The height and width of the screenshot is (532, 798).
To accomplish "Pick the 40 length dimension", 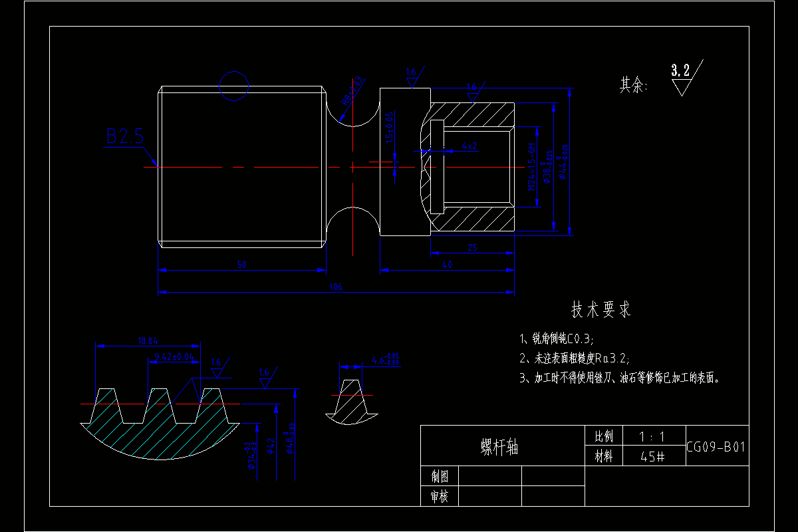I will click(447, 265).
